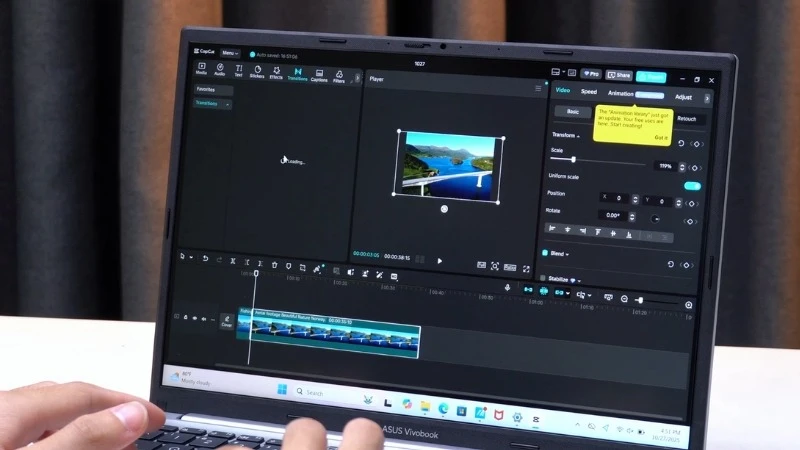Screen dimensions: 800x450
Task: Adjust the Scale slider handle
Action: click(573, 160)
